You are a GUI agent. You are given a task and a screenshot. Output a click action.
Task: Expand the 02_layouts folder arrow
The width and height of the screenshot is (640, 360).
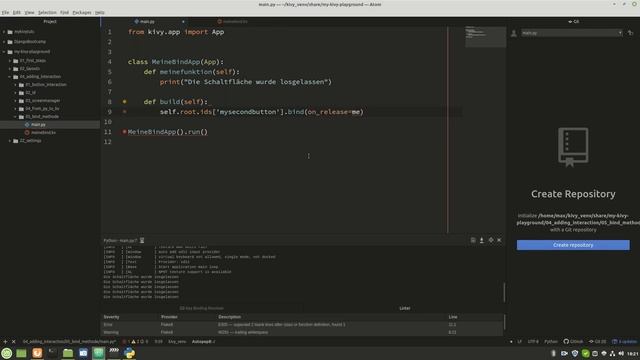[10, 69]
